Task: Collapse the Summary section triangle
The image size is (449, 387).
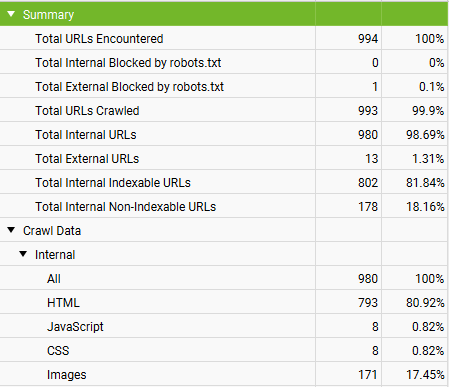Action: point(11,14)
